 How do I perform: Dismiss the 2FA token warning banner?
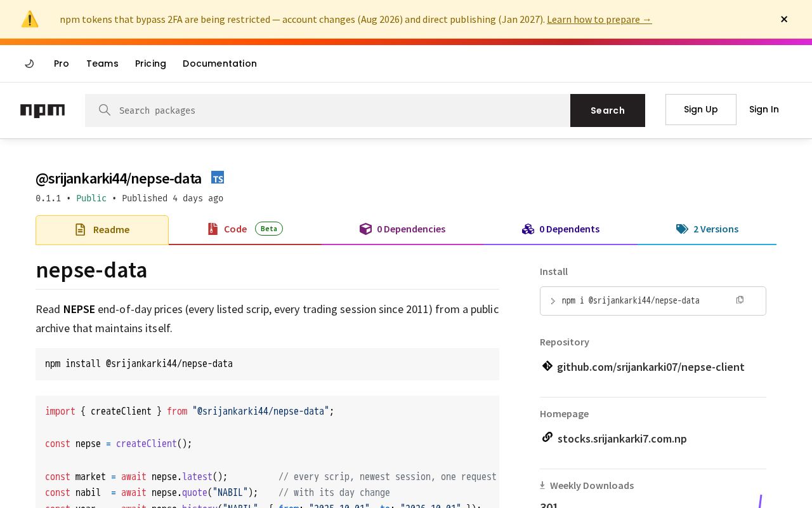[784, 19]
